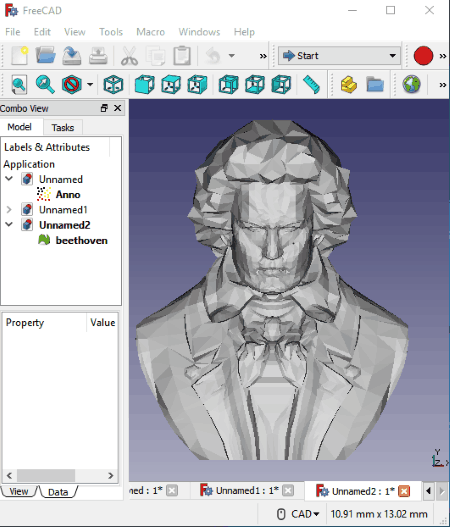Viewport: 450px width, 527px height.
Task: Open the Start workbench selector dropdown
Action: [339, 55]
